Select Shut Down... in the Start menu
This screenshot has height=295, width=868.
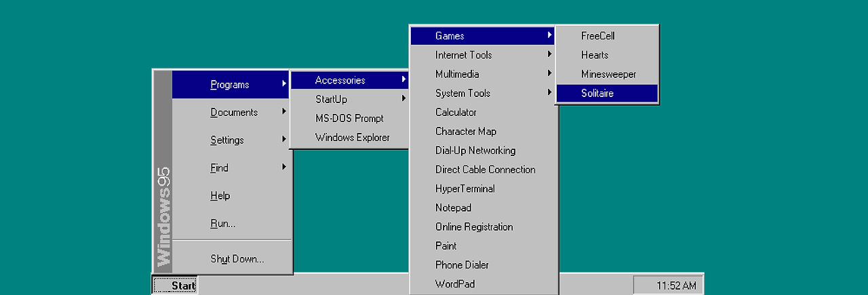[231, 259]
